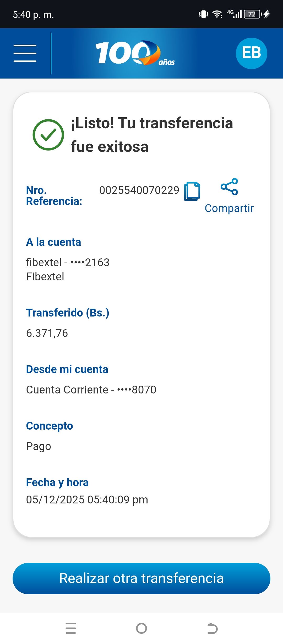Image resolution: width=283 pixels, height=644 pixels.
Task: Tap the share icon
Action: 229,187
